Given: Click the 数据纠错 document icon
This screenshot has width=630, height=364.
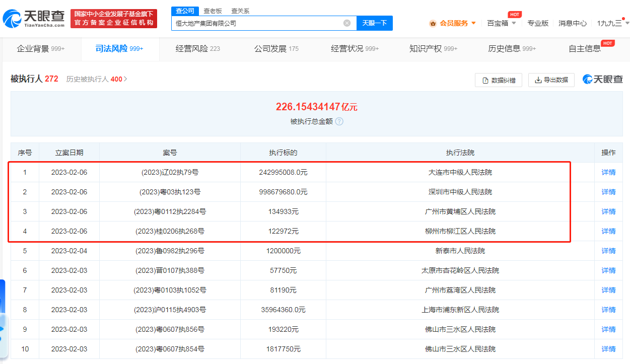Looking at the screenshot, I should [485, 80].
